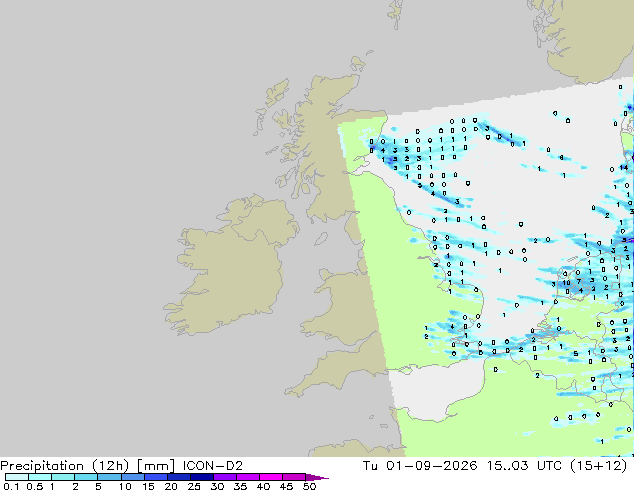Click the '20' label under the legend
The image size is (634, 490).
(x=171, y=486)
